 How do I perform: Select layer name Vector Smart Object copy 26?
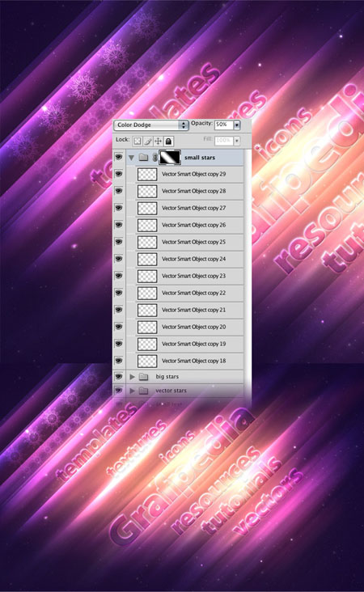(193, 225)
